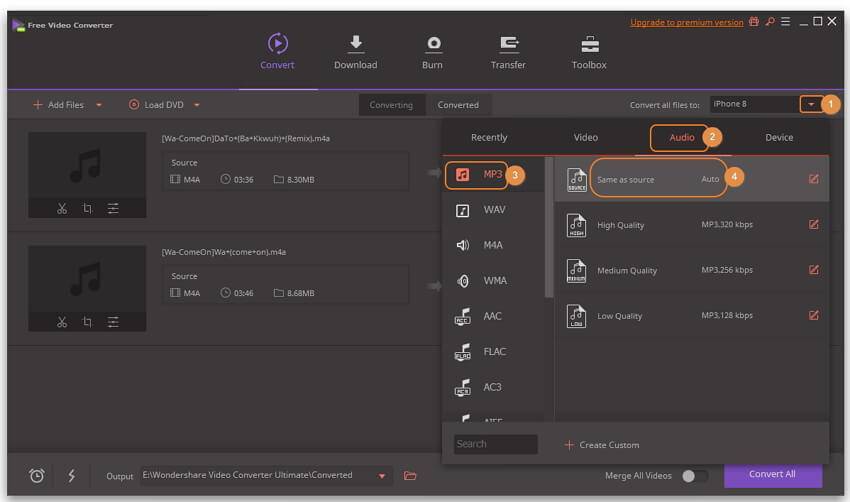Viewport: 850px width, 502px height.
Task: Edit the High Quality preset
Action: pyautogui.click(x=813, y=225)
